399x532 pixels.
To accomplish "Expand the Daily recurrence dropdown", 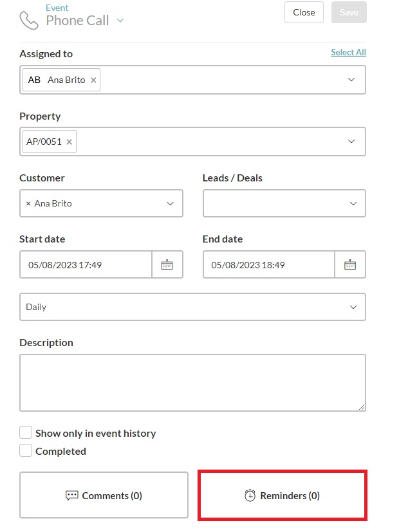I will pos(353,307).
